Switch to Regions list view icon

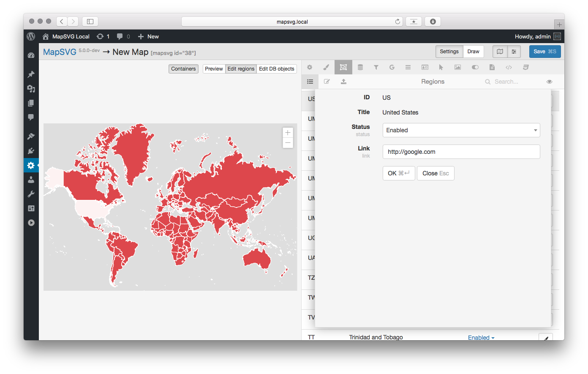310,82
